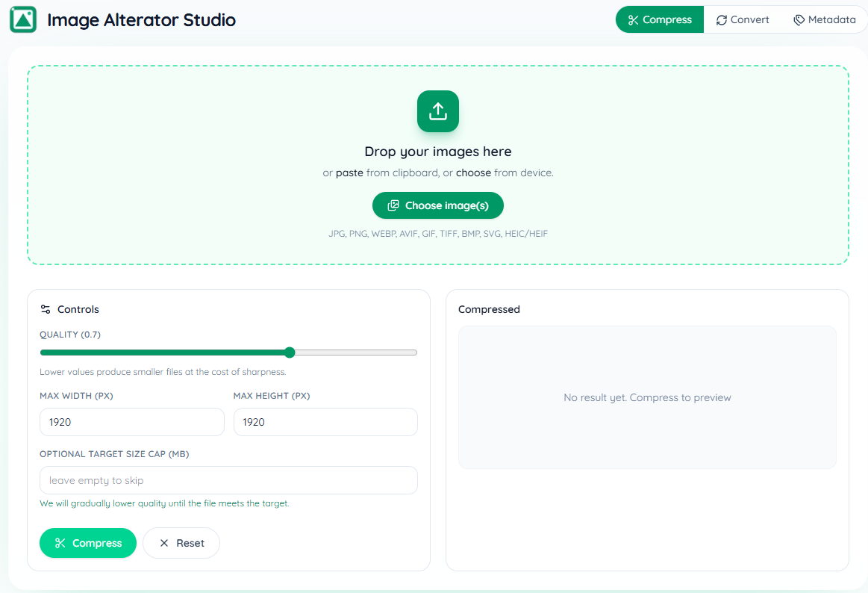
Task: Open the Metadata tab
Action: (x=824, y=19)
